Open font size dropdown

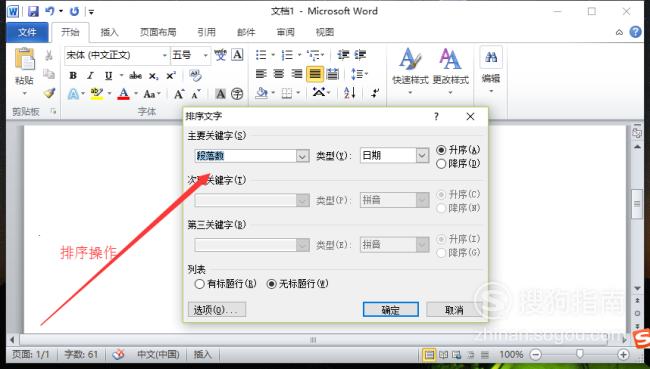click(x=205, y=55)
